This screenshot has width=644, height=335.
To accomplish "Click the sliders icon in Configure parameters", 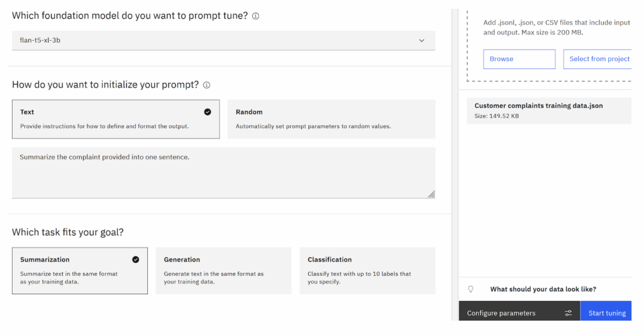I will pyautogui.click(x=568, y=313).
